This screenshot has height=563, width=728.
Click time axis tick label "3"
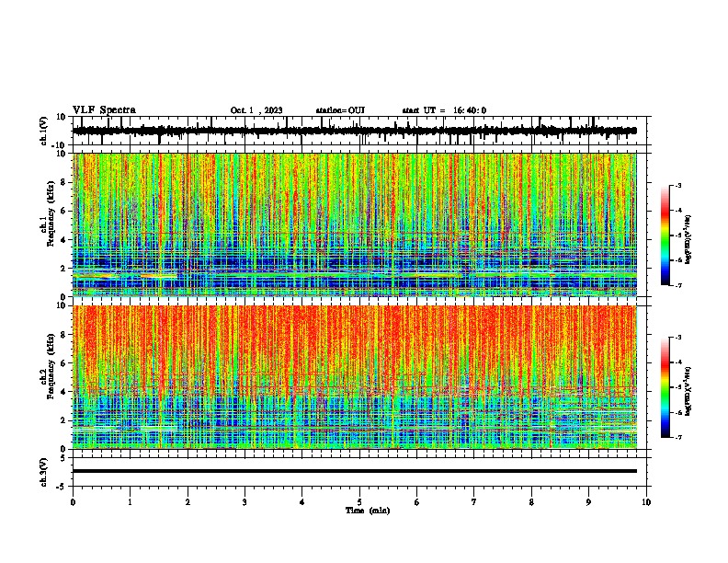(x=245, y=502)
